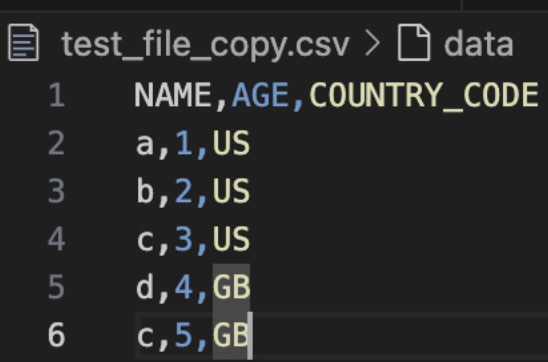Place cursor in NAME header text
548x362 pixels.
point(173,95)
